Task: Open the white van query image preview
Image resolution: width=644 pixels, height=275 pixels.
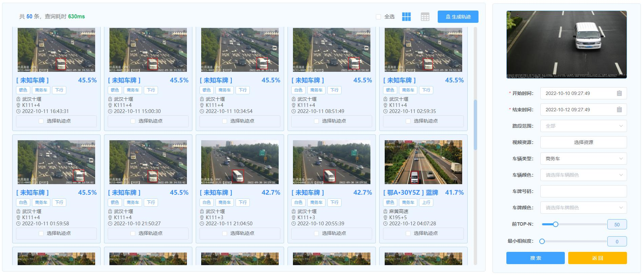Action: (x=567, y=45)
